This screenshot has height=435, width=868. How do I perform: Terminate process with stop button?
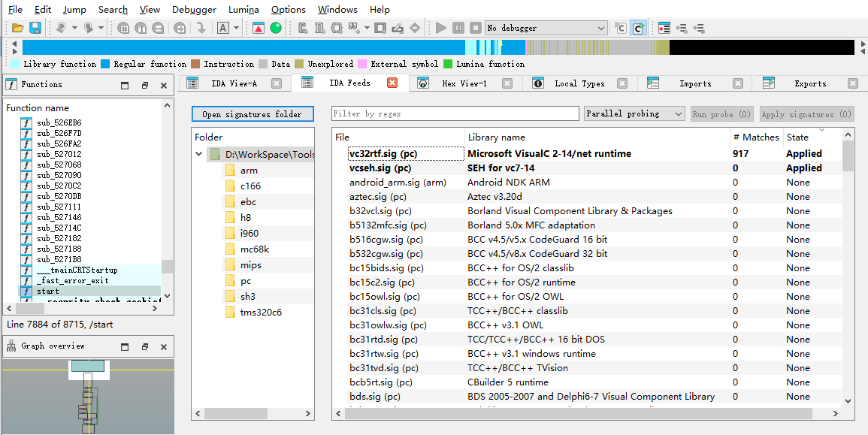476,28
